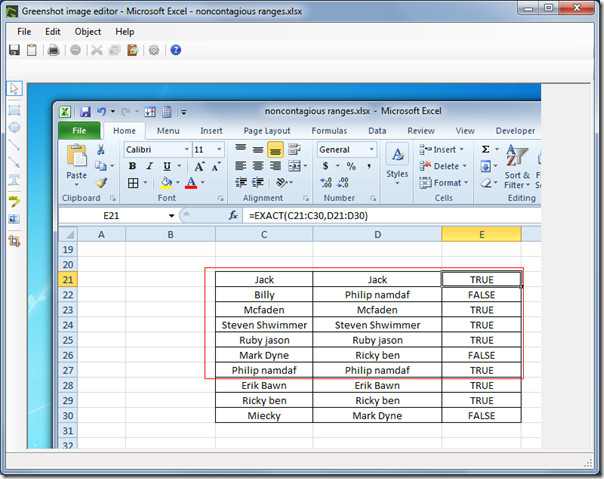
Task: Toggle Bold in Excel ribbon
Action: point(132,166)
